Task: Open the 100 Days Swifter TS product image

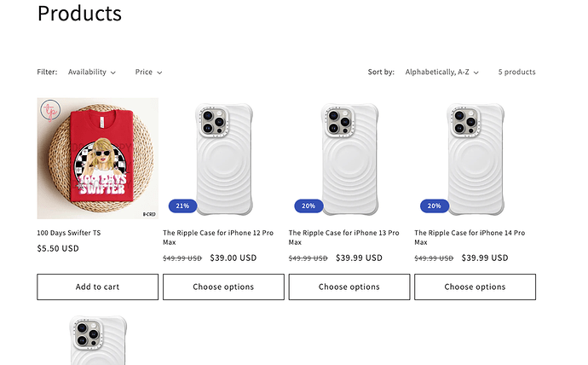Action: tap(97, 159)
